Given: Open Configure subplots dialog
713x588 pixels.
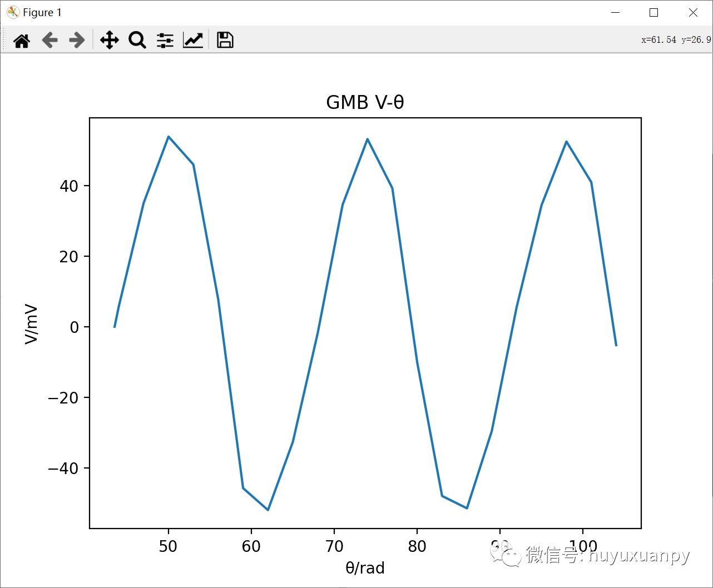Looking at the screenshot, I should (x=165, y=40).
